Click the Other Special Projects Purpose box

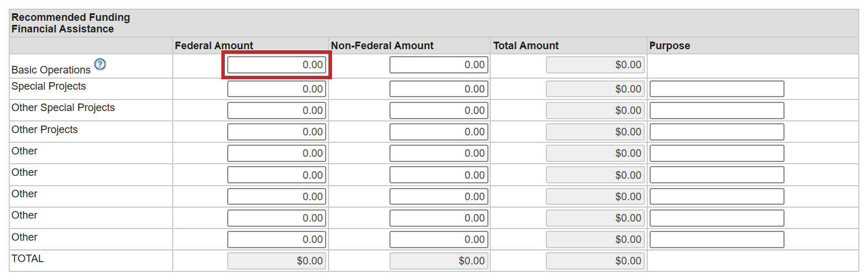(x=716, y=110)
